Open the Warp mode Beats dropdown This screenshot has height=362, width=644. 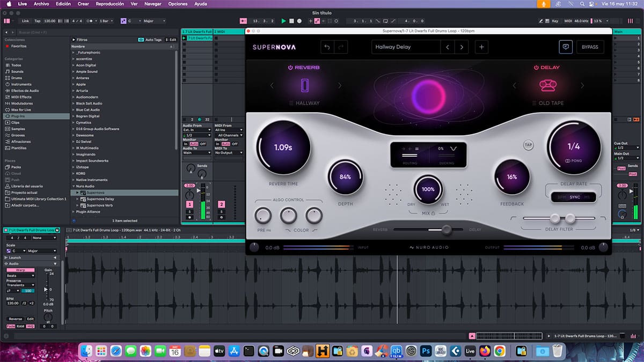point(20,276)
